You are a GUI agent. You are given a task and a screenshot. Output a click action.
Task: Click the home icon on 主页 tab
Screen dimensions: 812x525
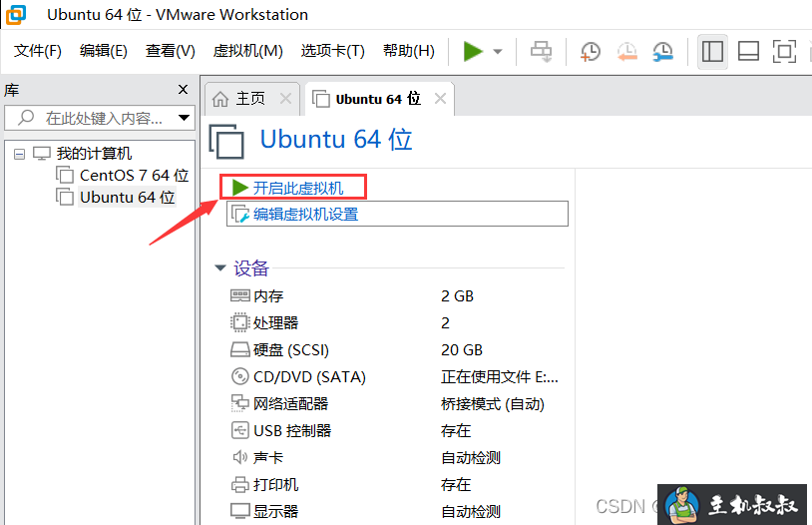tap(220, 99)
